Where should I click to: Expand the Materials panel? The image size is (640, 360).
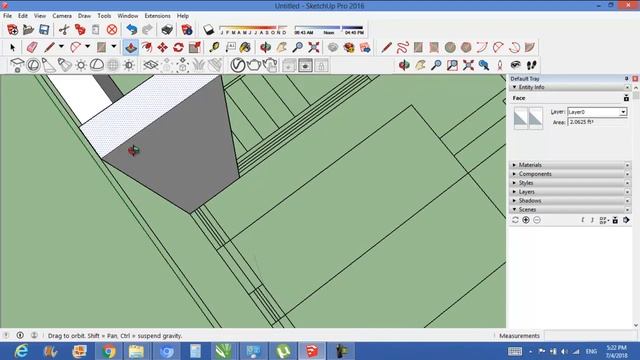514,165
